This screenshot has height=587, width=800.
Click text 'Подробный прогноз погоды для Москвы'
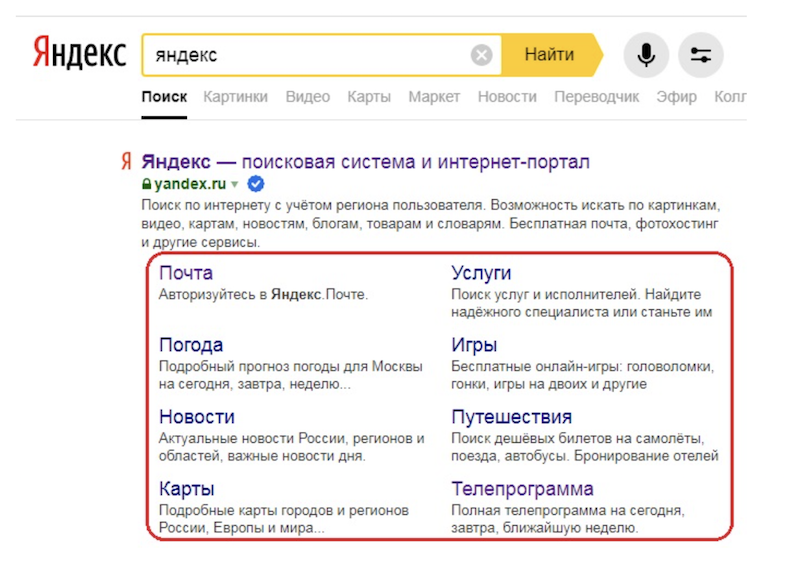tap(291, 366)
